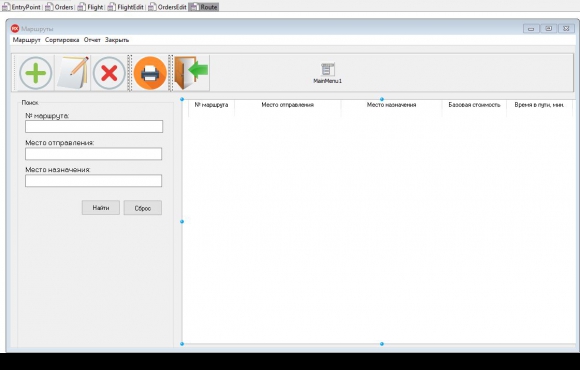Switch to the OrdersEdit tab

168,7
